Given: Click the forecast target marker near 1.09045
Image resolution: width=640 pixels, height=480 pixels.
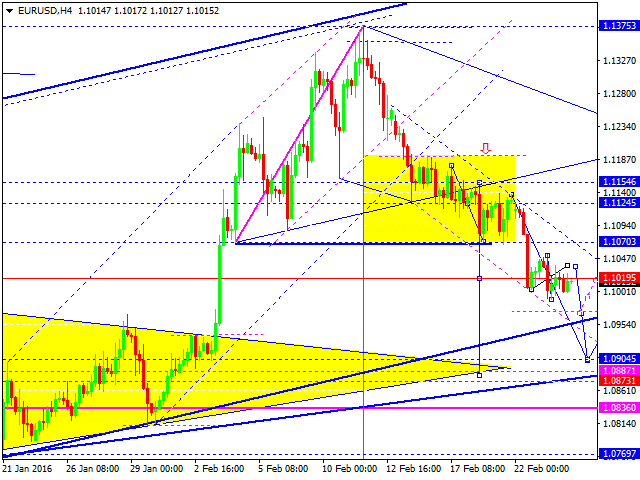Looking at the screenshot, I should coord(587,360).
